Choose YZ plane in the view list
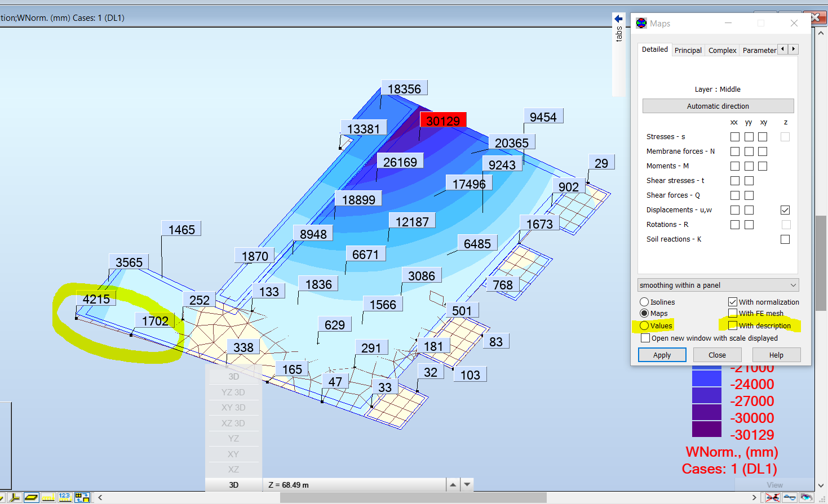The width and height of the screenshot is (828, 504). click(x=233, y=438)
